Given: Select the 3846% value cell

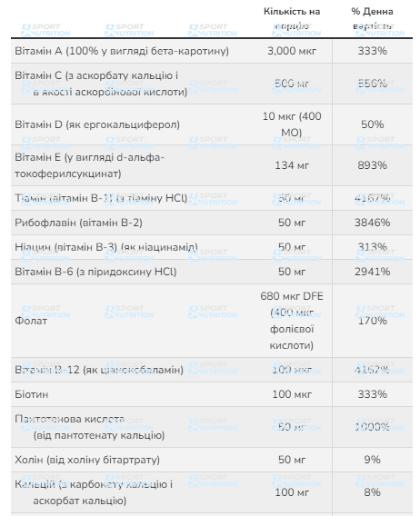Looking at the screenshot, I should tap(372, 223).
